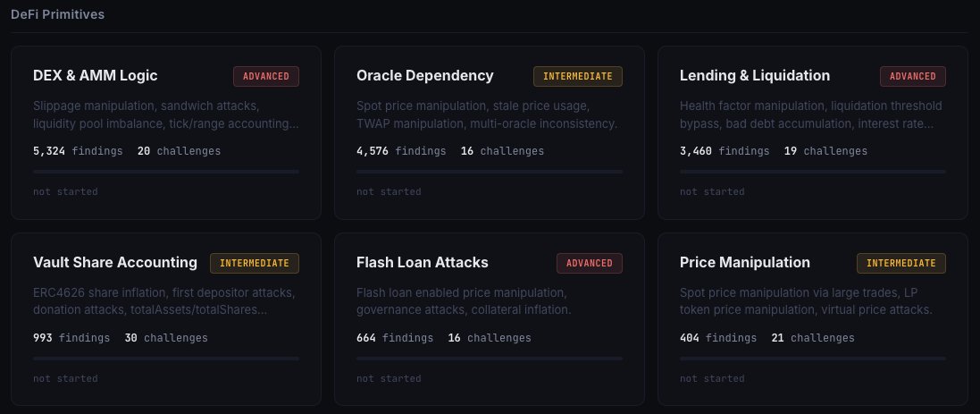Click the Price Manipulation progress bar
Screen dimensions: 980x414
pyautogui.click(x=813, y=359)
